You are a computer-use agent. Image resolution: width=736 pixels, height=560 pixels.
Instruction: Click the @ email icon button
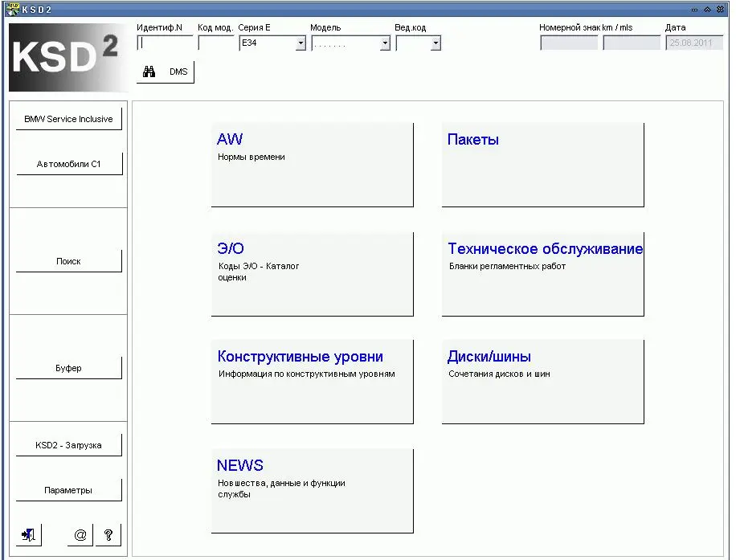80,534
